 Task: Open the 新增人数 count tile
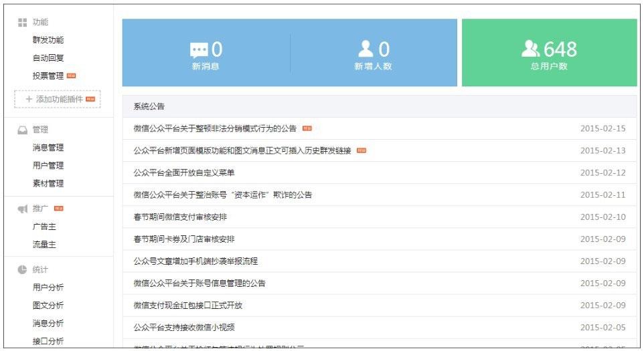coord(374,53)
